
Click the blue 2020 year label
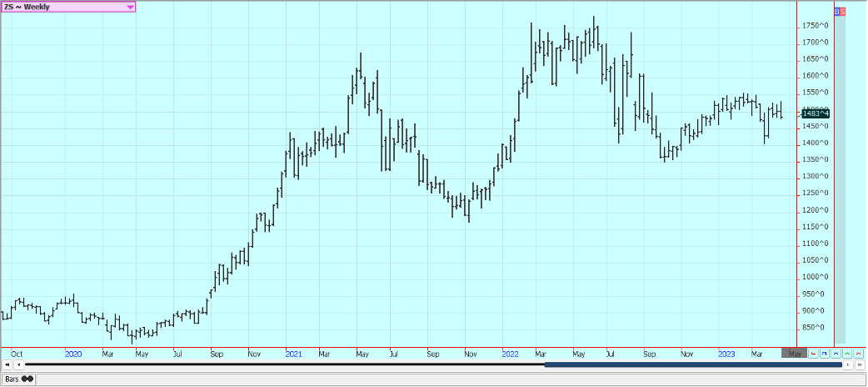point(73,353)
